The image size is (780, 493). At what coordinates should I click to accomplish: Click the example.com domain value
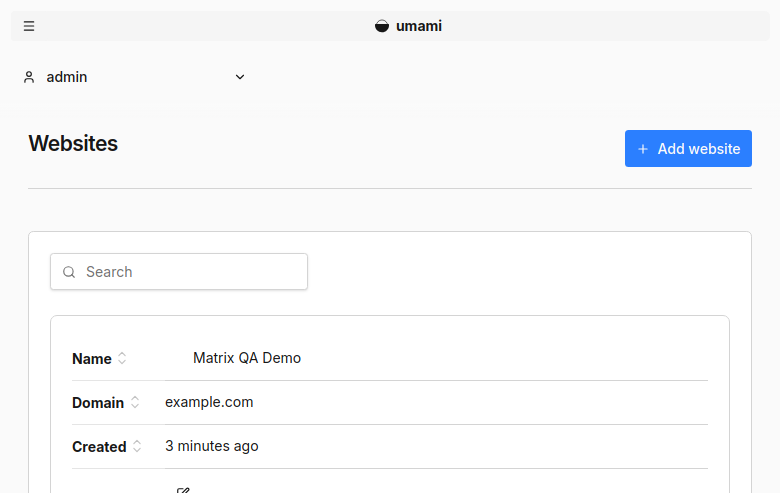(x=209, y=402)
